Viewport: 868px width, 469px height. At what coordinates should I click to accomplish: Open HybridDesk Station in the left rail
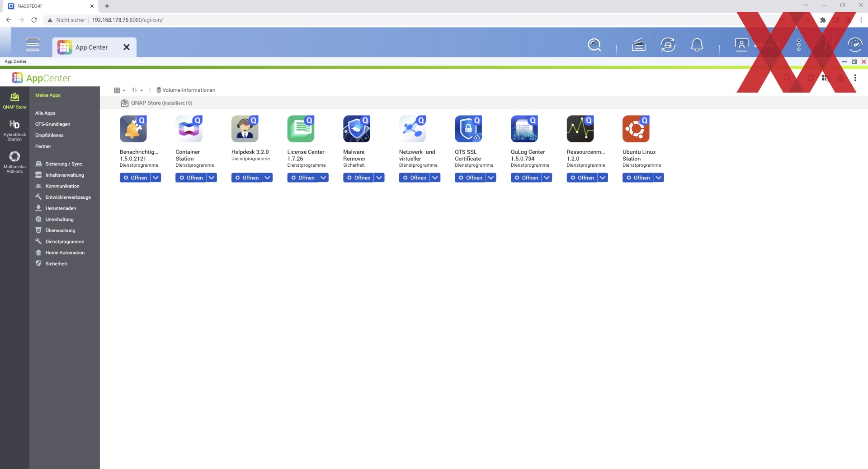click(14, 131)
